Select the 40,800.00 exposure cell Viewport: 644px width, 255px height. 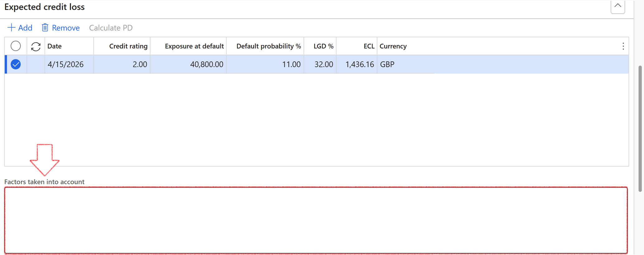(x=206, y=64)
